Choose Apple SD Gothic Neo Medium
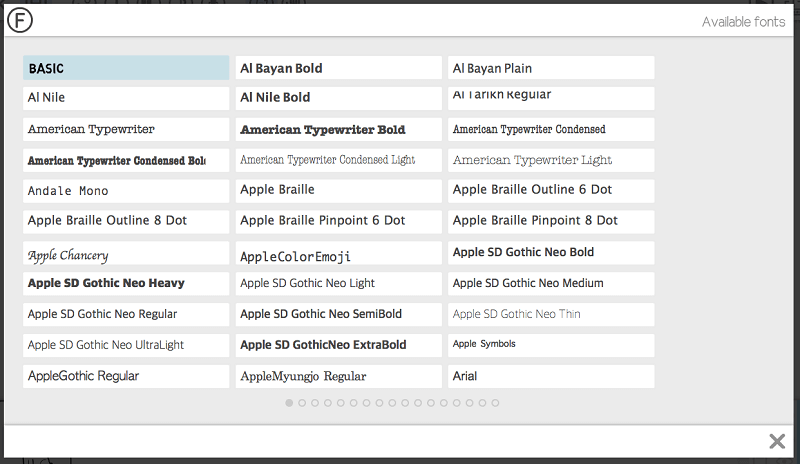800x464 pixels. click(551, 283)
